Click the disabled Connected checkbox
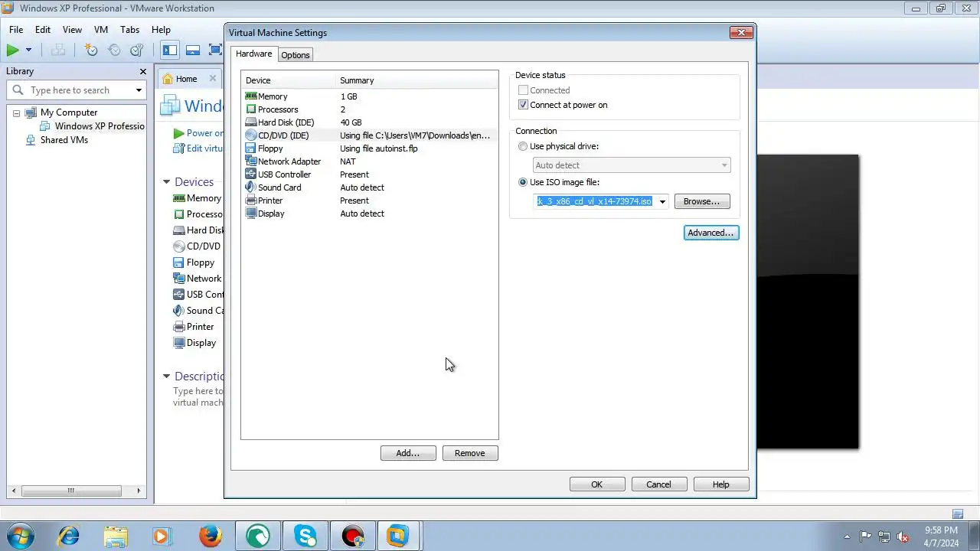This screenshot has height=551, width=980. click(524, 90)
